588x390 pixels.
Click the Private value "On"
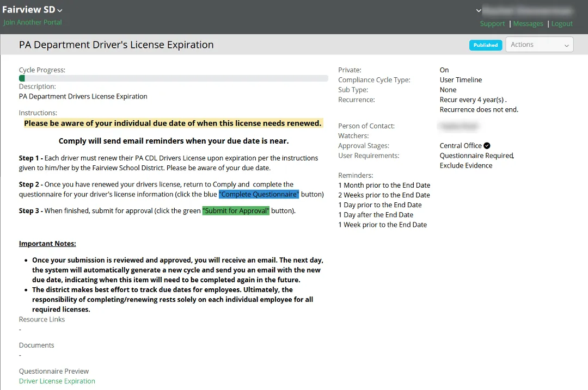coord(444,70)
